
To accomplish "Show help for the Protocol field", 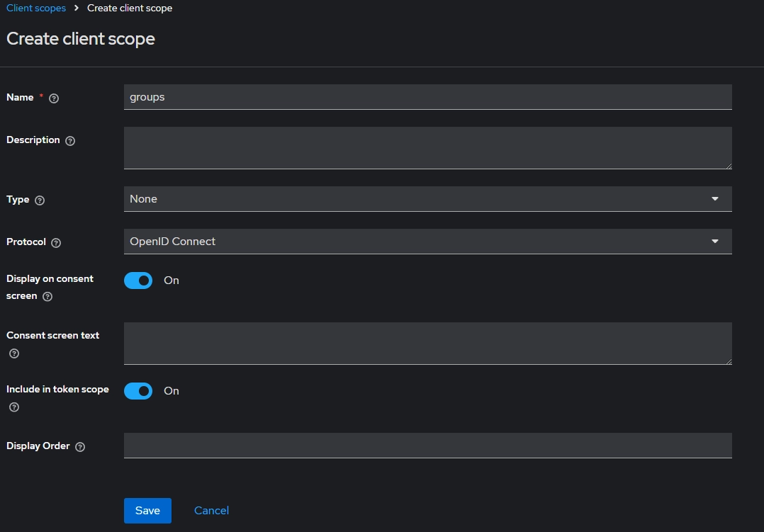I will click(x=56, y=243).
